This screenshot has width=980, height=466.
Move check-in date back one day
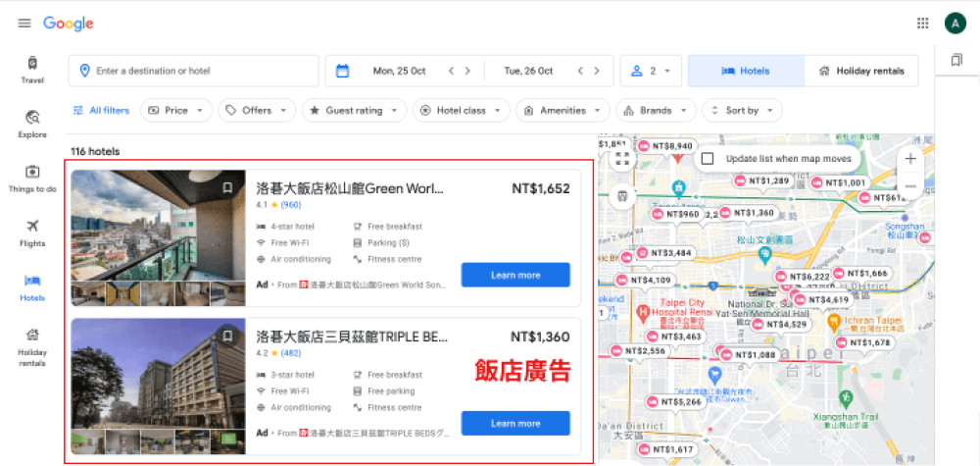tap(451, 71)
